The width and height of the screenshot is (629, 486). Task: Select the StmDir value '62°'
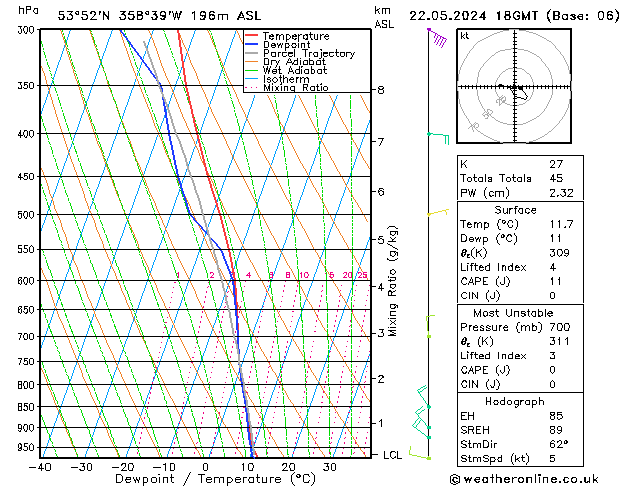(x=559, y=445)
